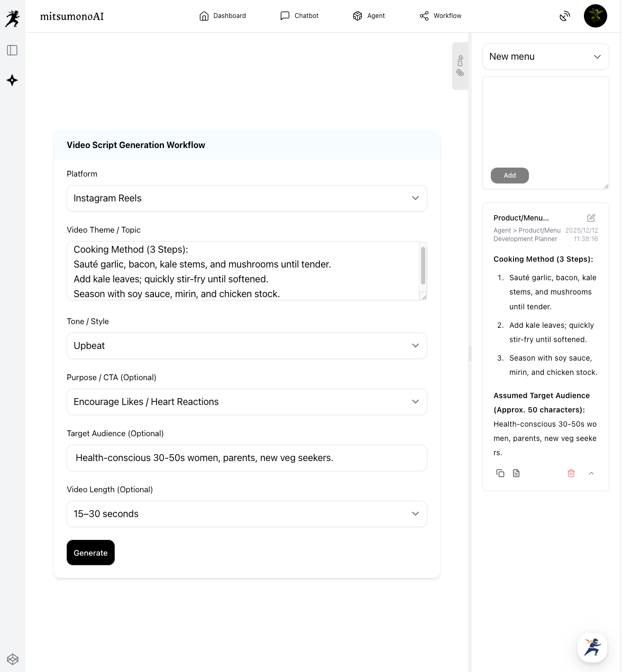
Task: Go to Dashboard
Action: 223,16
